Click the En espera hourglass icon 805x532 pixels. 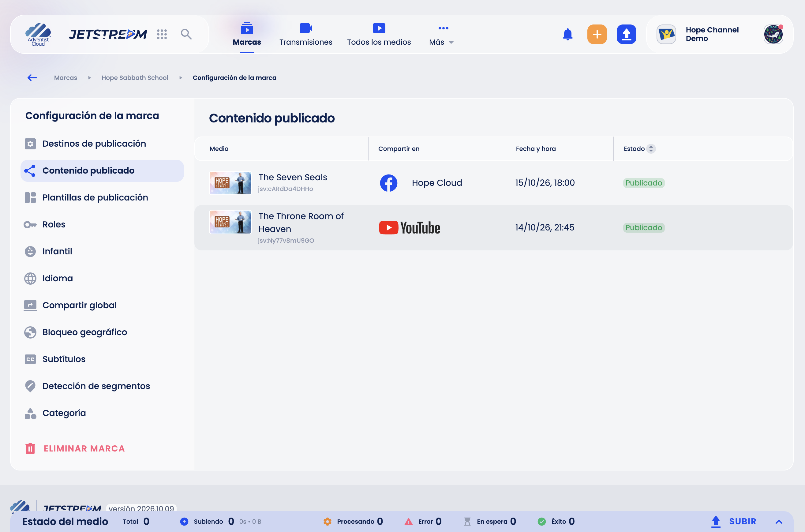tap(467, 522)
